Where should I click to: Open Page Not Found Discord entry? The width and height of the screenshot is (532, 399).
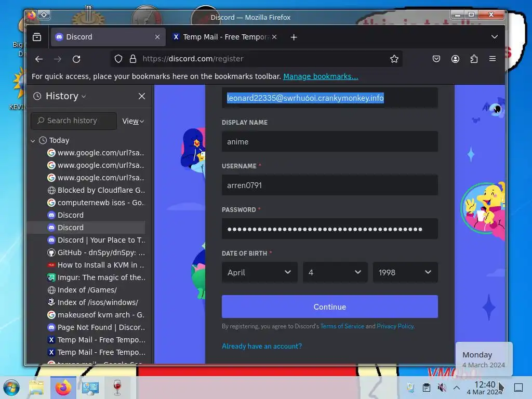(96, 327)
